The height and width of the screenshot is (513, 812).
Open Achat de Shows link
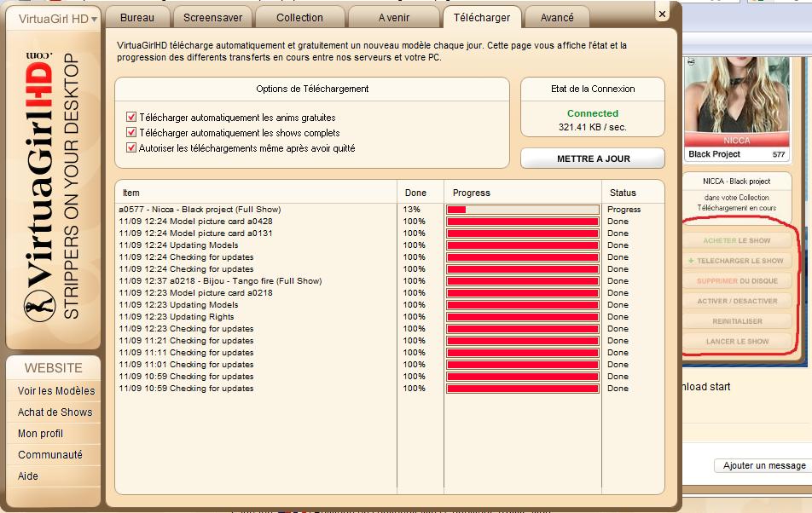click(x=55, y=412)
